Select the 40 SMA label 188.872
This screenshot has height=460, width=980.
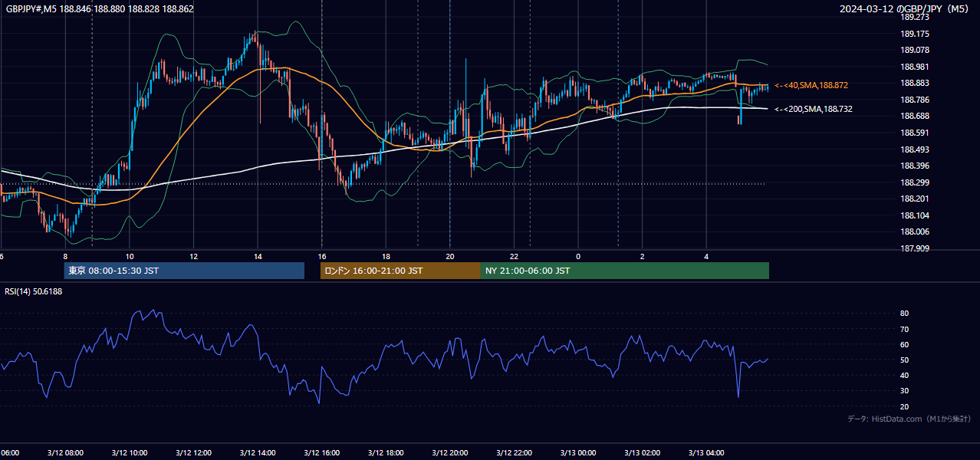tap(811, 85)
